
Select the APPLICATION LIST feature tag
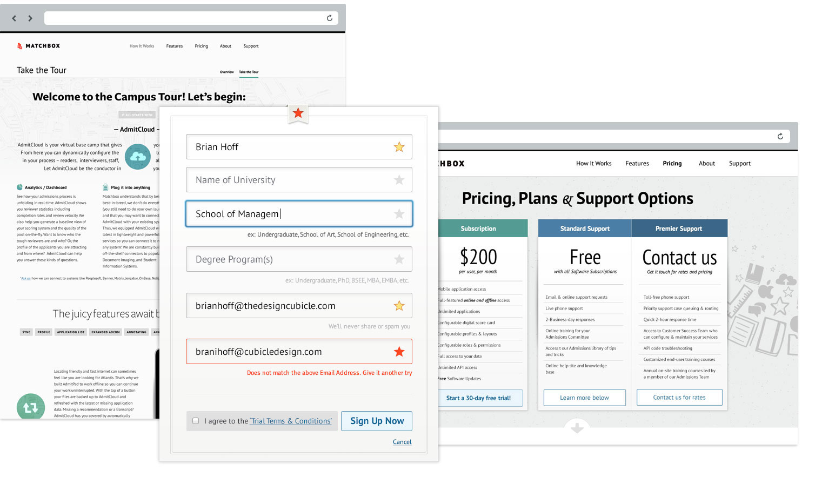click(x=71, y=332)
